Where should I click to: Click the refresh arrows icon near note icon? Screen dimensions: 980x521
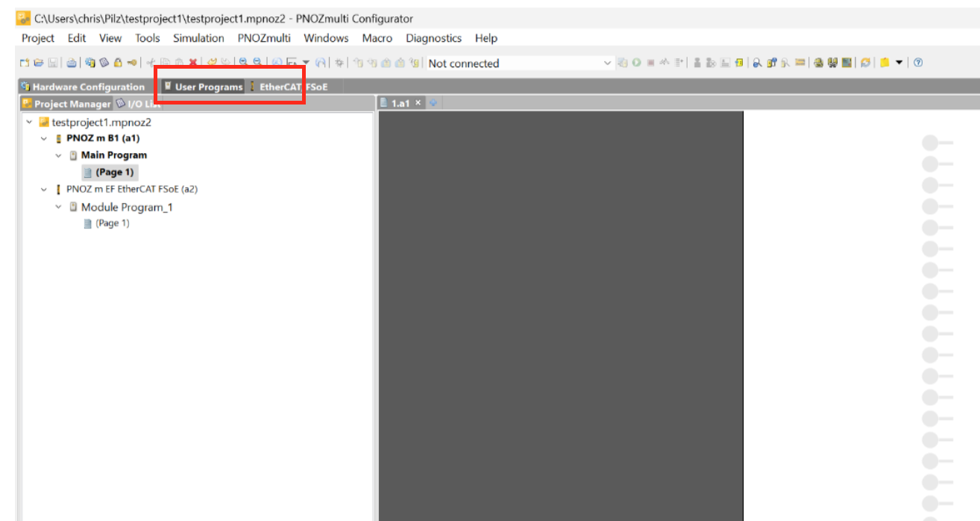click(x=865, y=63)
